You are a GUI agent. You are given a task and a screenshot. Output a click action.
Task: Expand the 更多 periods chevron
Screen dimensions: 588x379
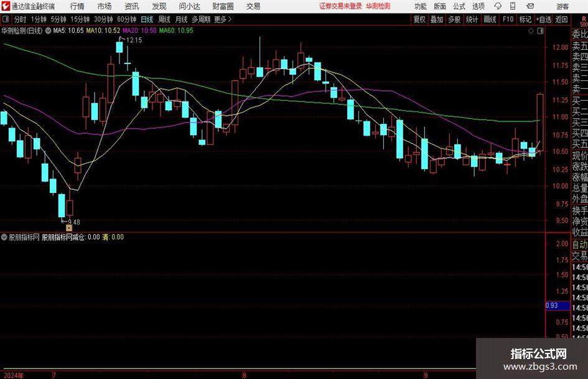click(x=230, y=19)
